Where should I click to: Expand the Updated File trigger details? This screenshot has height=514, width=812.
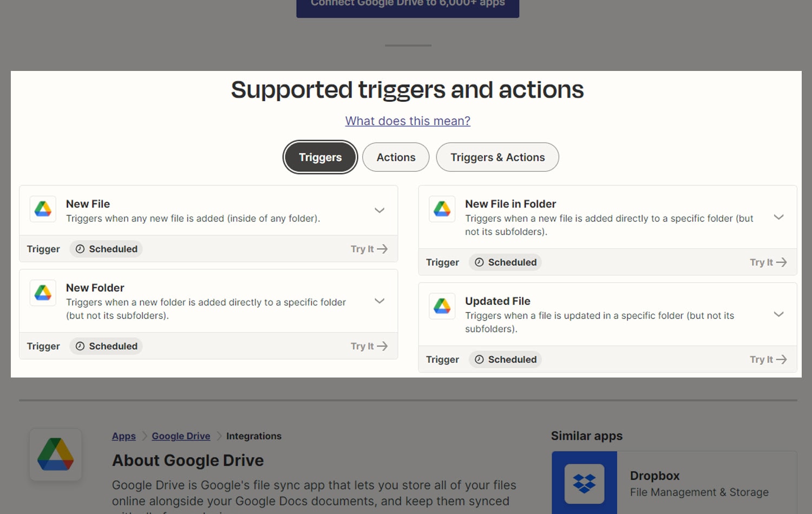point(778,314)
